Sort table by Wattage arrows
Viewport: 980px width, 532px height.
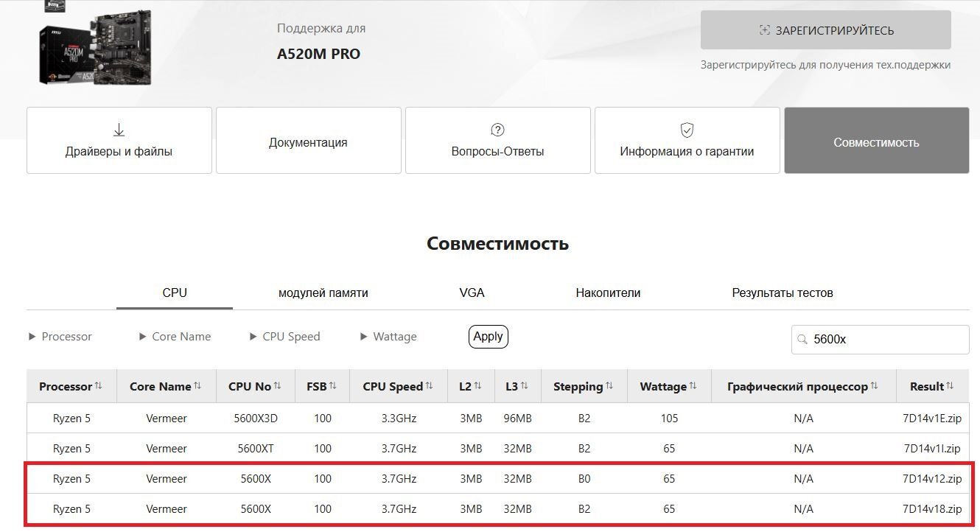(693, 386)
